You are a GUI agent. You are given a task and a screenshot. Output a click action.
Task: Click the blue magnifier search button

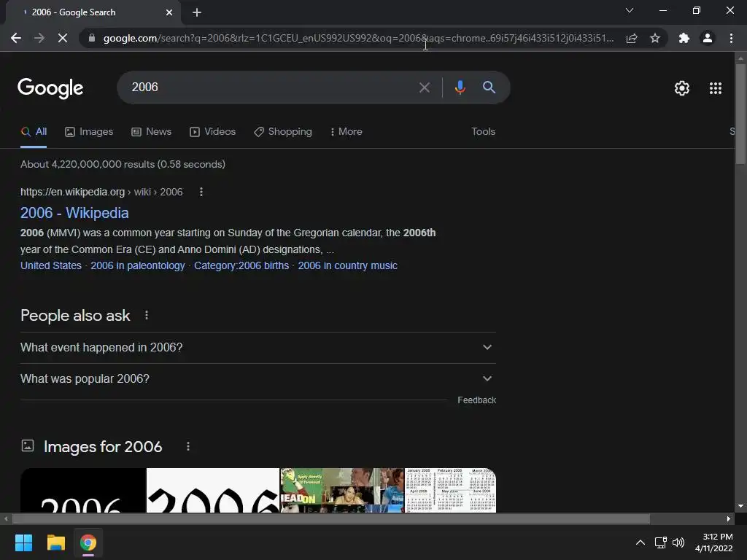coord(489,87)
